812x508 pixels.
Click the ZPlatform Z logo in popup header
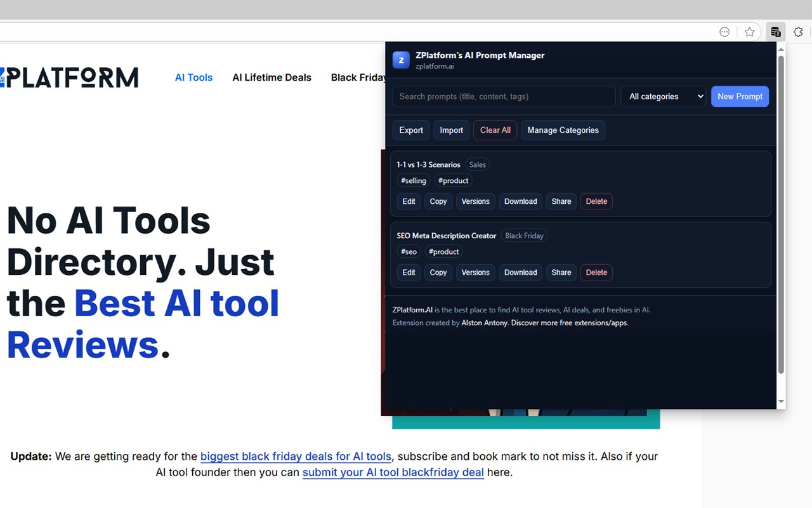click(x=401, y=60)
